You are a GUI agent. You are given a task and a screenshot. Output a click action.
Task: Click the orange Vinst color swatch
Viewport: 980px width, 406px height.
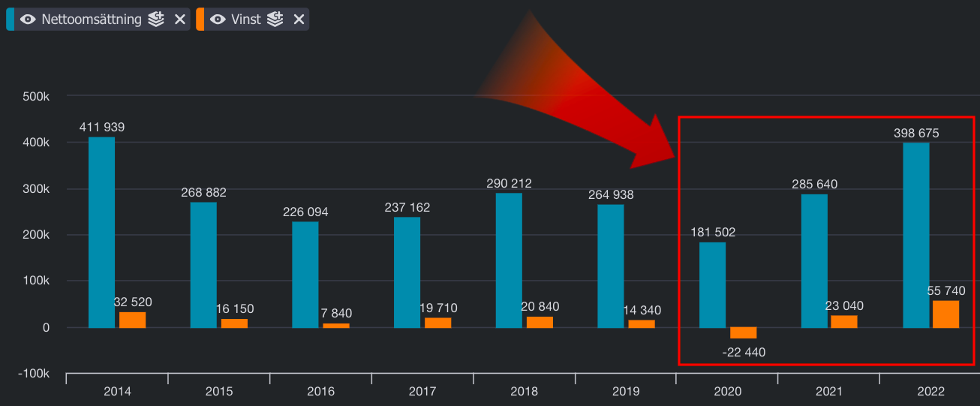[x=200, y=20]
